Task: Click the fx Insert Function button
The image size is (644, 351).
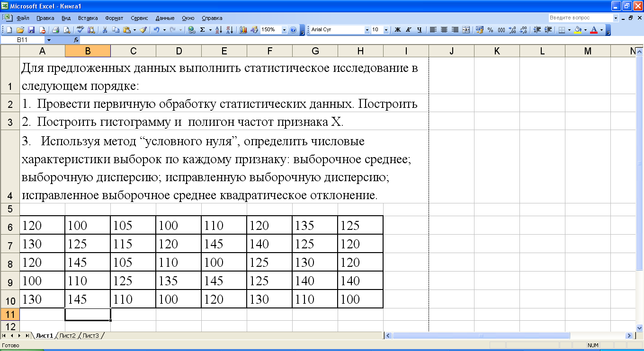Action: pos(76,40)
